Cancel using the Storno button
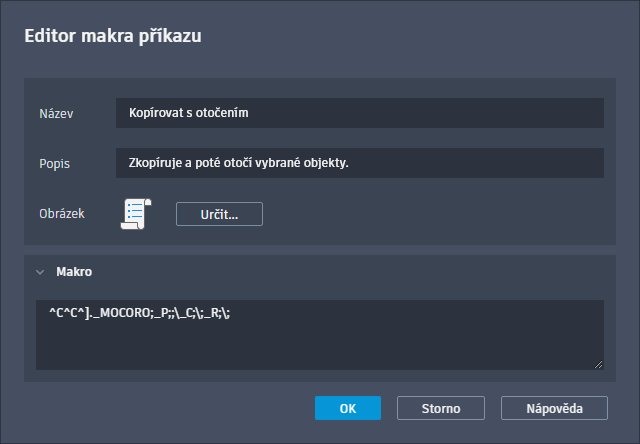 click(441, 408)
